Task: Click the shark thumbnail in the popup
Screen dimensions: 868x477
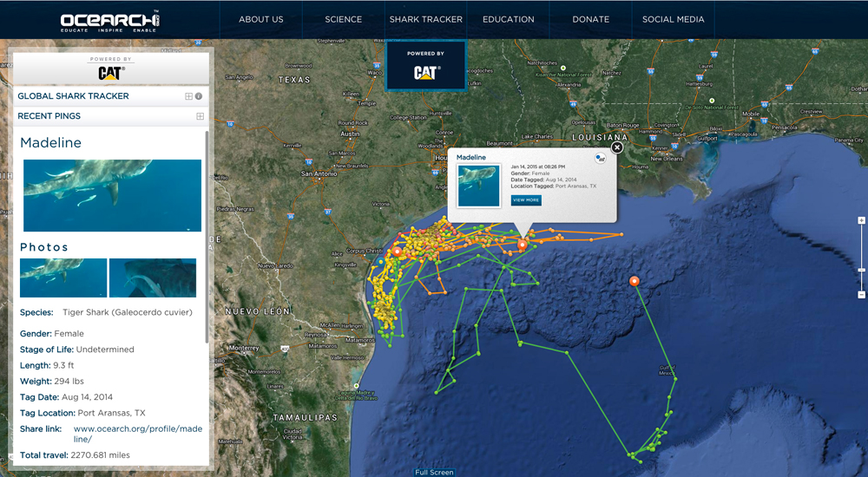Action: [479, 186]
